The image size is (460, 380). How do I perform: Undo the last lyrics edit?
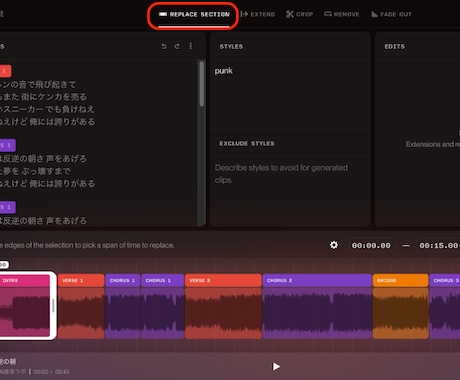[x=164, y=46]
